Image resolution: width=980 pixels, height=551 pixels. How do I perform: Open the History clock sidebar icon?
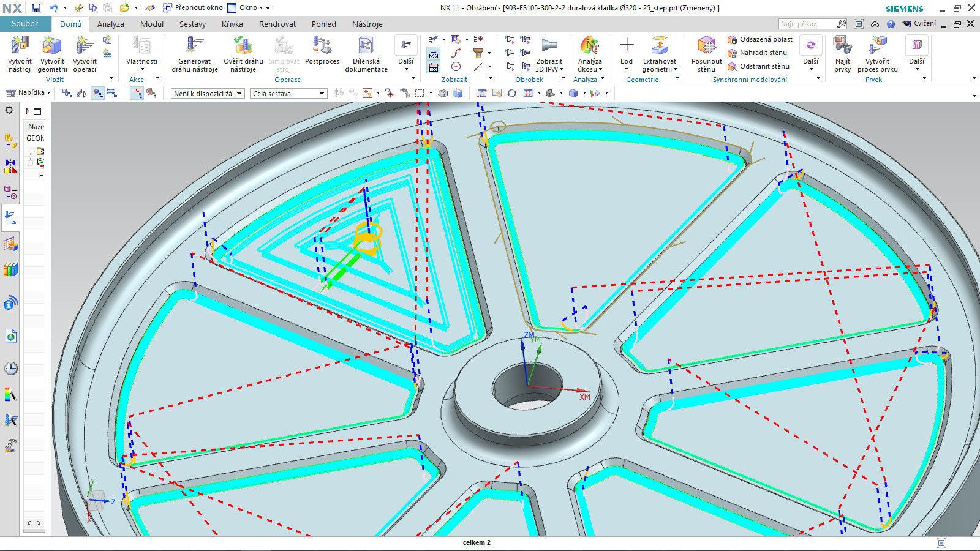10,369
